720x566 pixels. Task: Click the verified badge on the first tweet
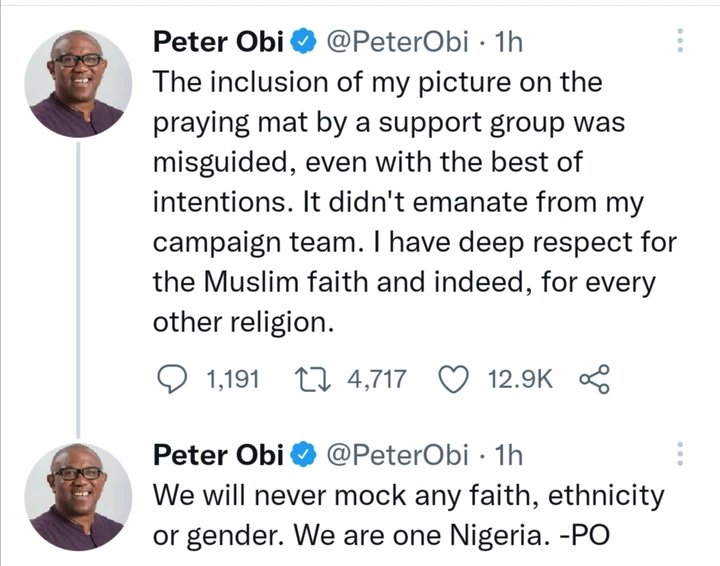pos(304,42)
